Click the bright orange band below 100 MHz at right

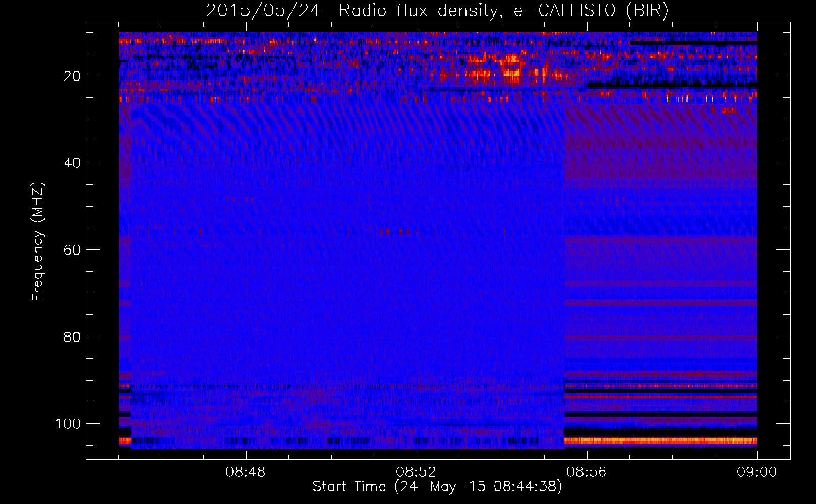(661, 440)
